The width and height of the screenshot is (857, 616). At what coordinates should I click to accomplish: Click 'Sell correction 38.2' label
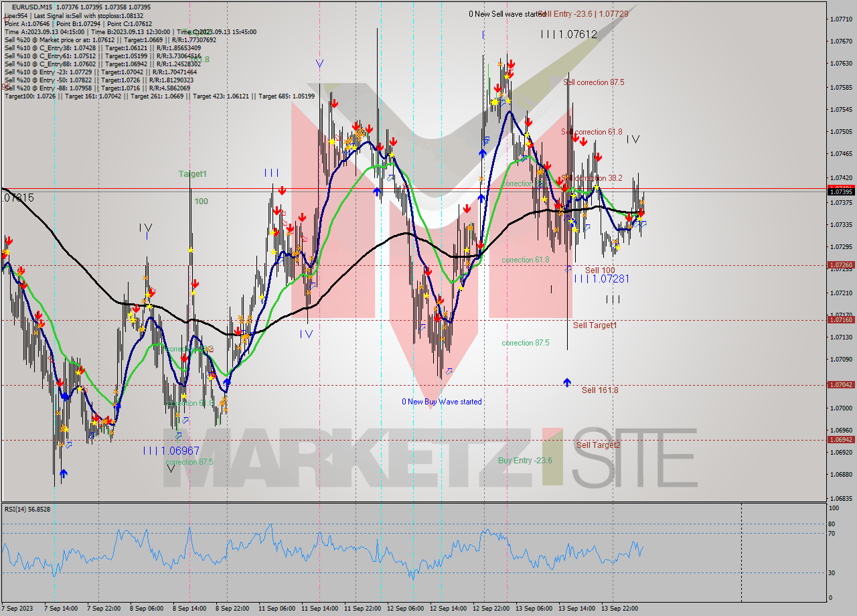point(592,178)
